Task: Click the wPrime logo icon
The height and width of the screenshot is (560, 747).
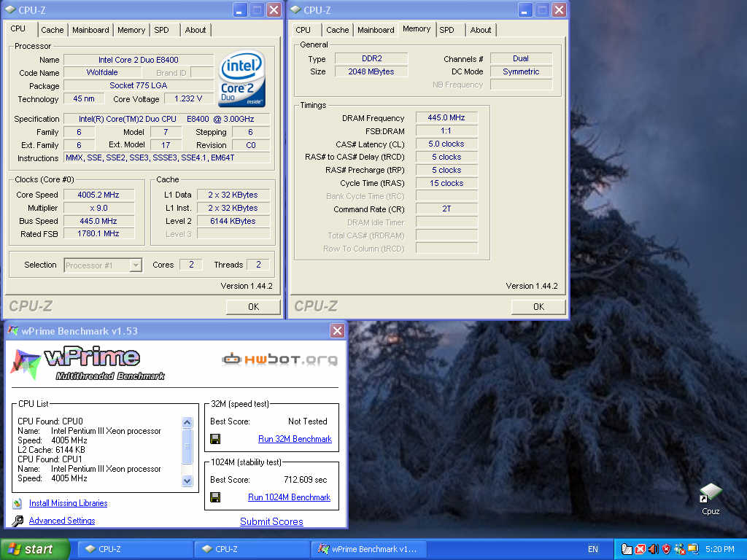Action: point(26,365)
